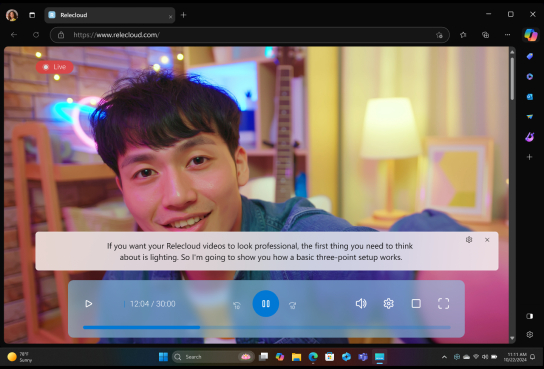Viewport: 544px width, 369px height.
Task: Toggle the sidebar layout icon near bottom
Action: (x=529, y=316)
